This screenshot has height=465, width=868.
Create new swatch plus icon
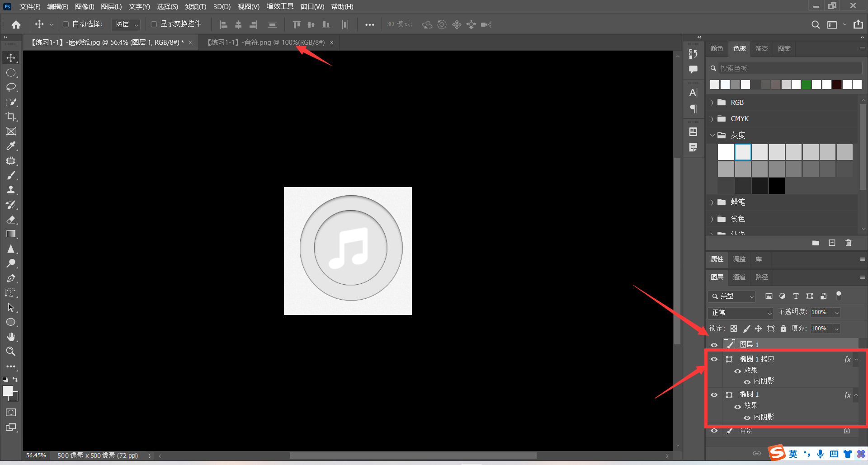coord(832,243)
